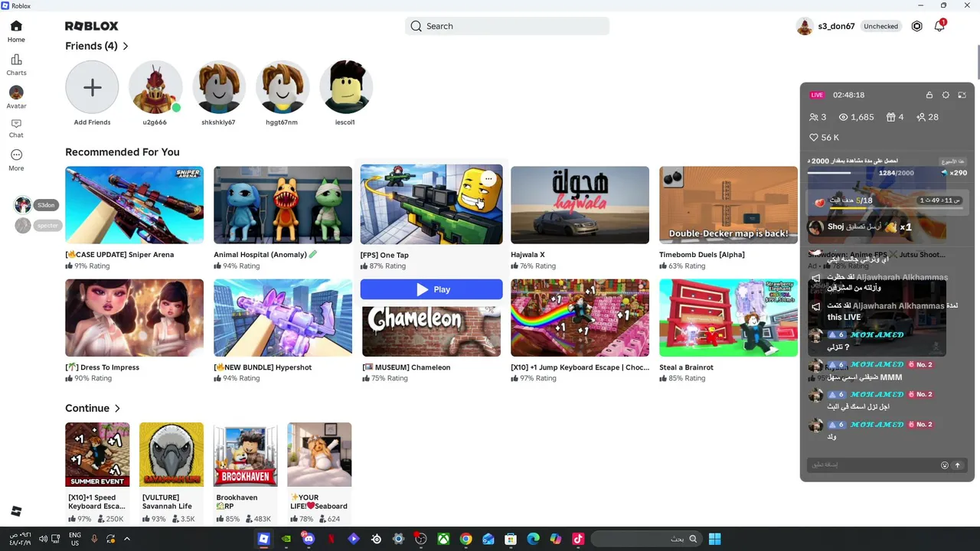Click the ENG US language indicator
This screenshot has width=980, height=551.
[x=75, y=539]
